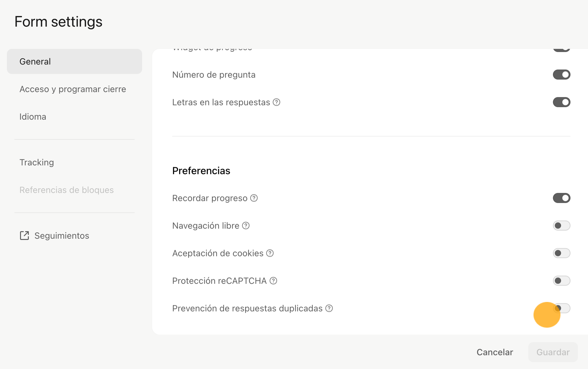Click help icon beside Recordar progreso

(254, 198)
